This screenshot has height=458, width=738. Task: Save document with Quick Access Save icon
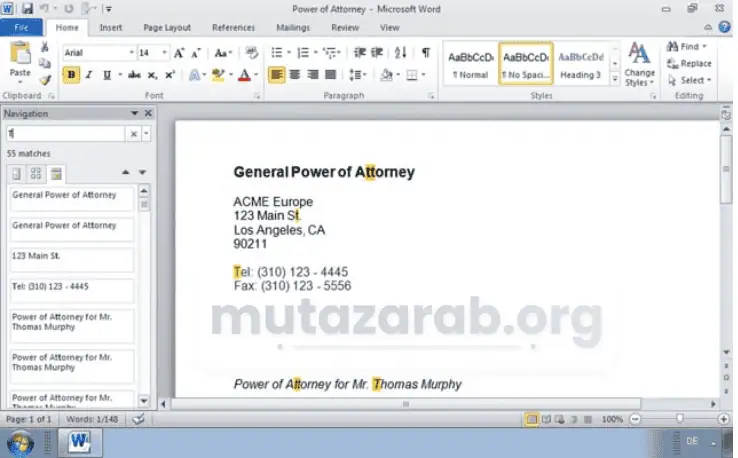pos(27,8)
